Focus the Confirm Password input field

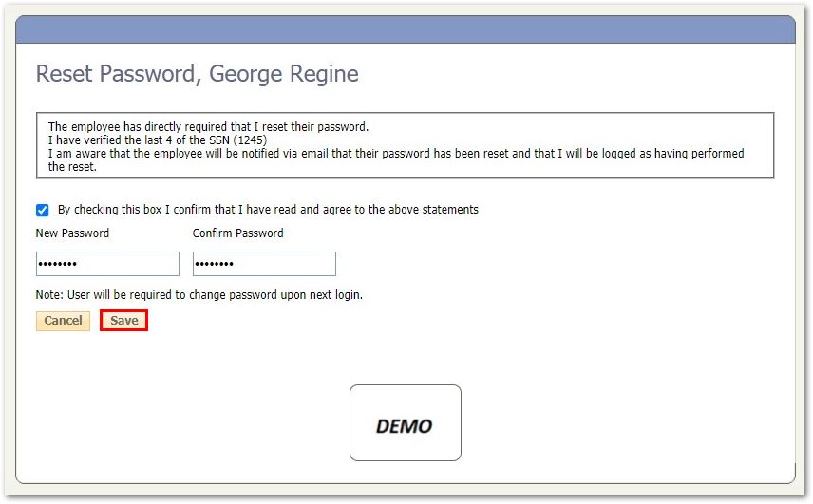[264, 264]
